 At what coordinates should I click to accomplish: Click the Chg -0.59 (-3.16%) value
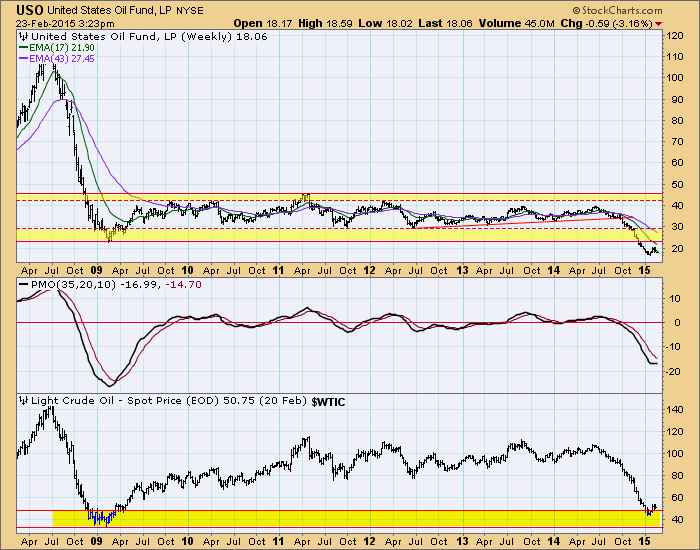tap(626, 22)
